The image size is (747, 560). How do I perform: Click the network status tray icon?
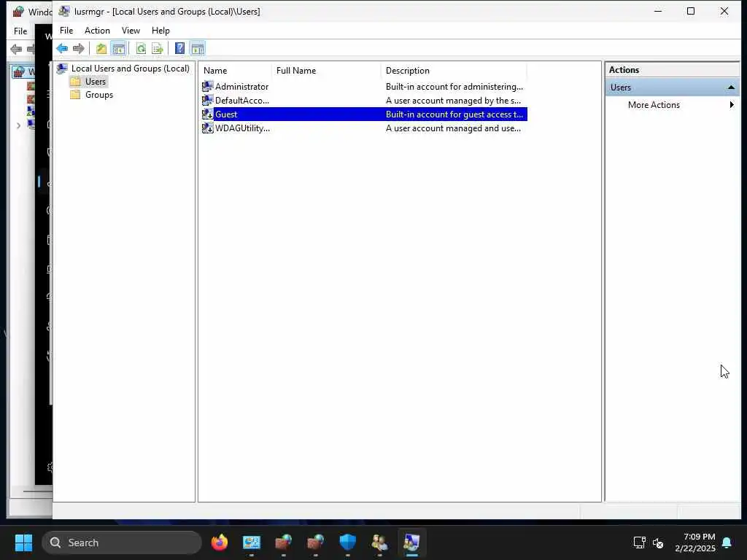pos(639,542)
